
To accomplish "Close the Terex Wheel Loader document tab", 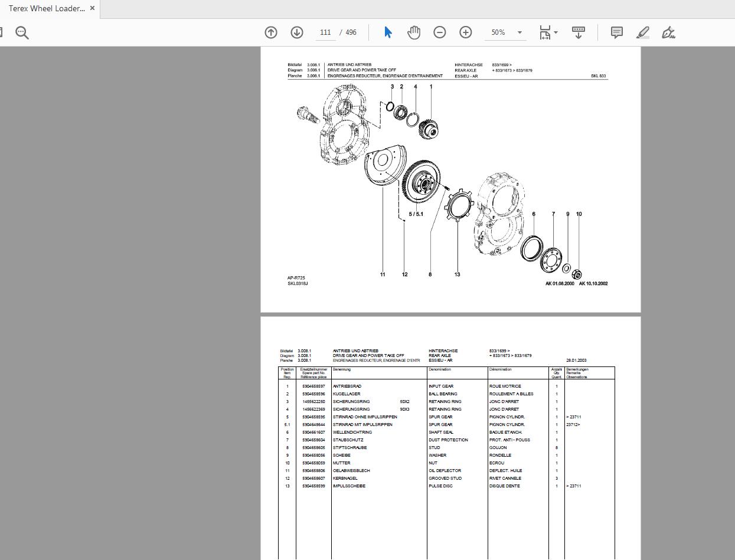I will [x=92, y=8].
